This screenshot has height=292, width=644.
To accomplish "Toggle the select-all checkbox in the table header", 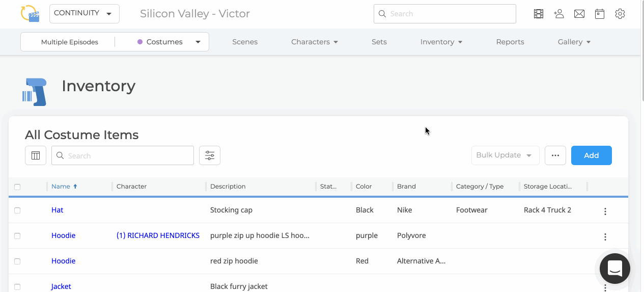I will point(17,187).
